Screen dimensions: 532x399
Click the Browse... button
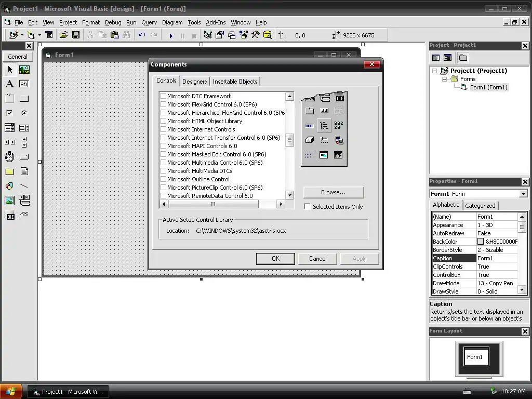pyautogui.click(x=333, y=192)
